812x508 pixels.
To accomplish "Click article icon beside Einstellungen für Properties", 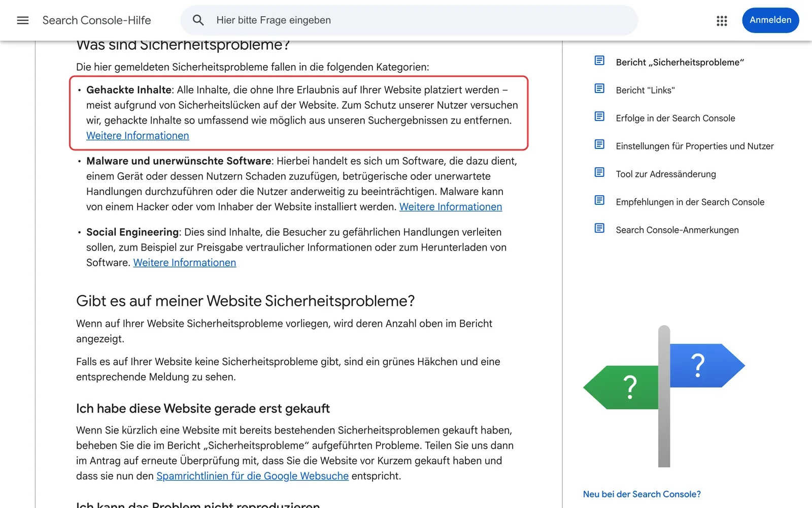I will coord(599,145).
